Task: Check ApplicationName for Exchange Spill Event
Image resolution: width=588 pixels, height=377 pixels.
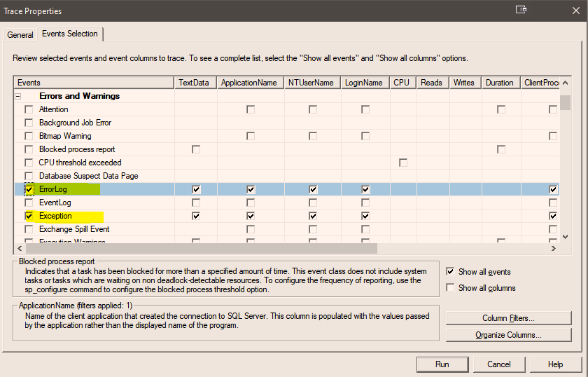Action: click(x=251, y=229)
